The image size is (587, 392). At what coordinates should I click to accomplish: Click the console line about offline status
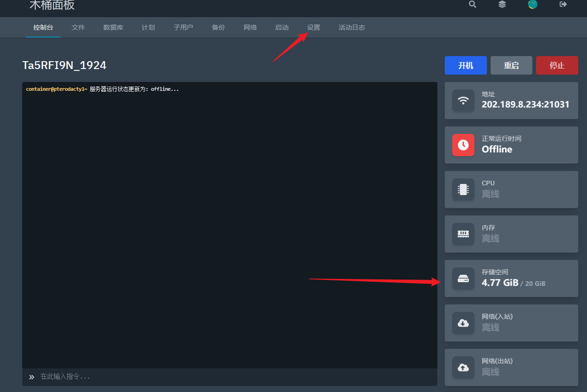click(102, 89)
